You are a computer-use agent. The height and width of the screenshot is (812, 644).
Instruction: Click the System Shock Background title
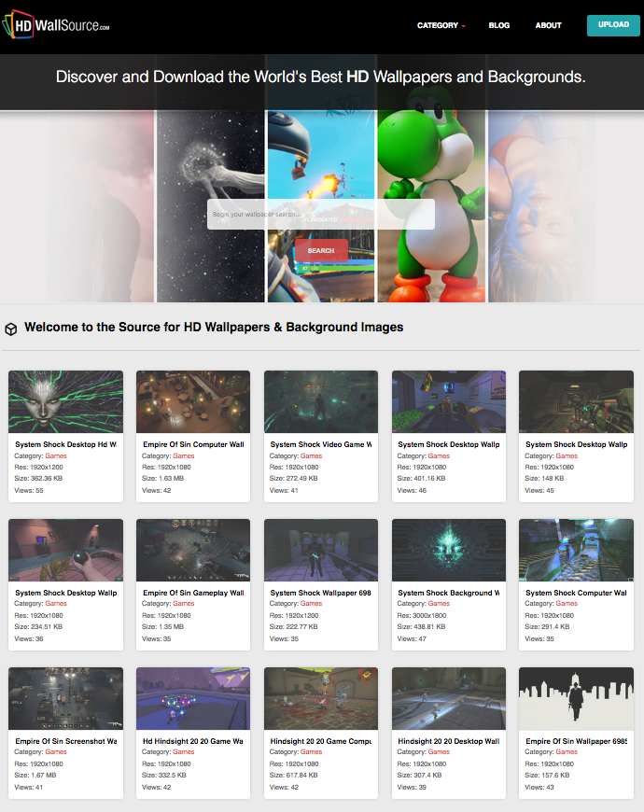[449, 593]
